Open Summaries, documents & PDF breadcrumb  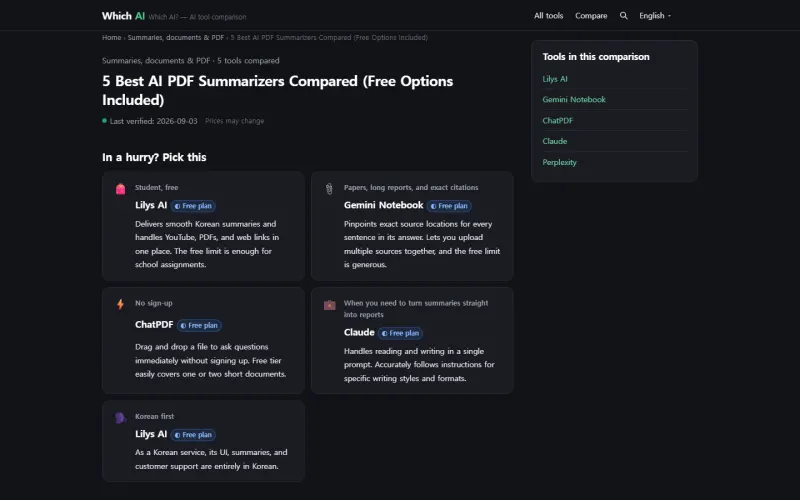176,37
